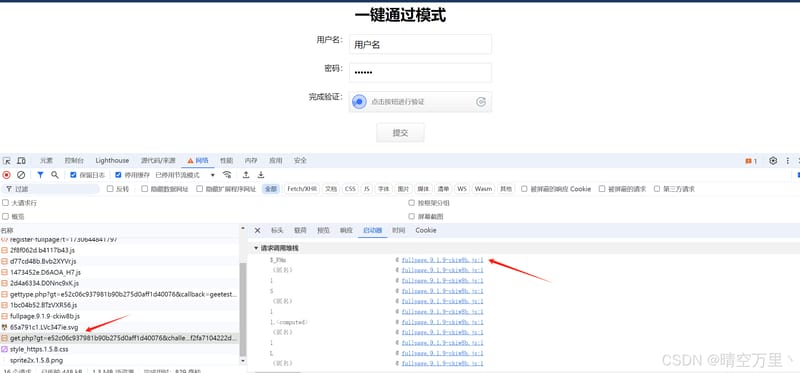This screenshot has height=373, width=800.
Task: Select the WS filter chip
Action: (462, 189)
